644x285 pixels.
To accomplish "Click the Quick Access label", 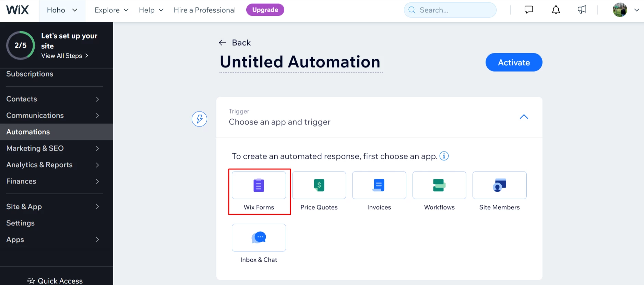I will (x=60, y=281).
